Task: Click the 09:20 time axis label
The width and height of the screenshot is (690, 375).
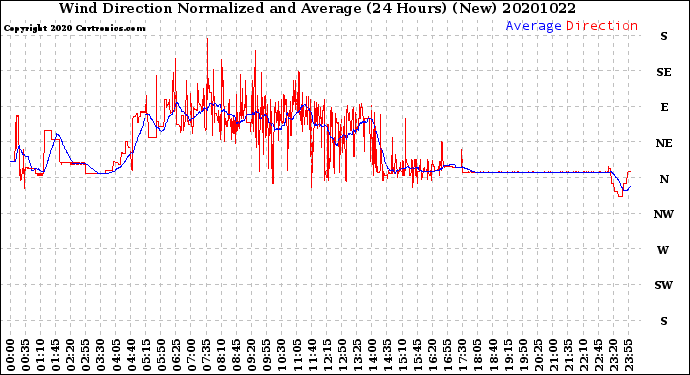Action: [252, 355]
